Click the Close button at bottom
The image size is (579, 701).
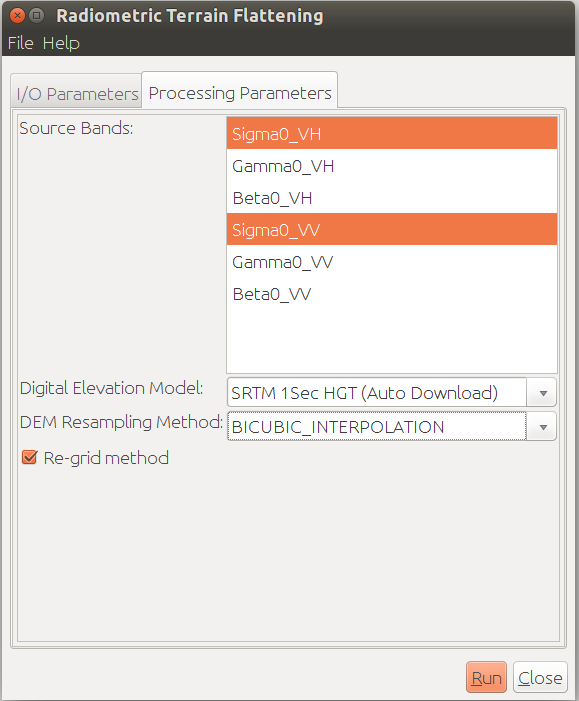pos(540,677)
